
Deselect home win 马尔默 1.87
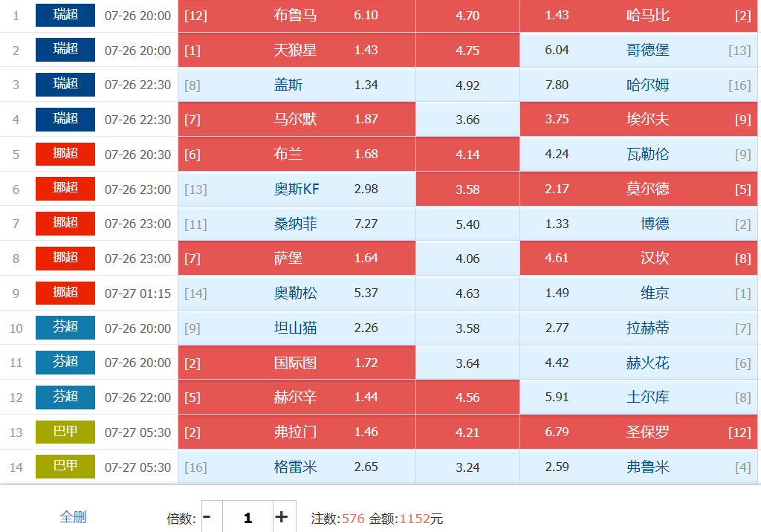[297, 120]
